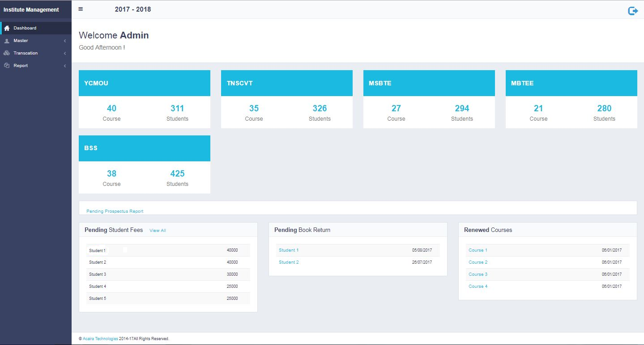This screenshot has height=345, width=644.
Task: Open the Pending Prospectus Report link
Action: point(115,211)
